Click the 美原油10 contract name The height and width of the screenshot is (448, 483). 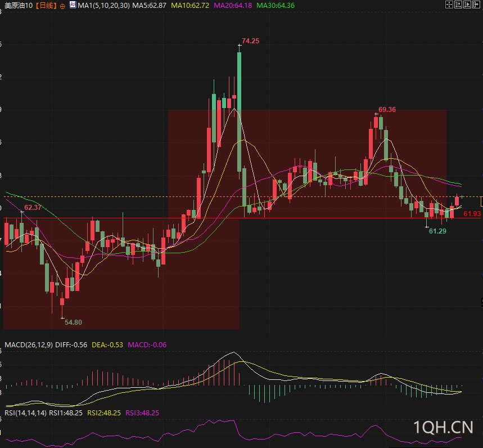19,6
